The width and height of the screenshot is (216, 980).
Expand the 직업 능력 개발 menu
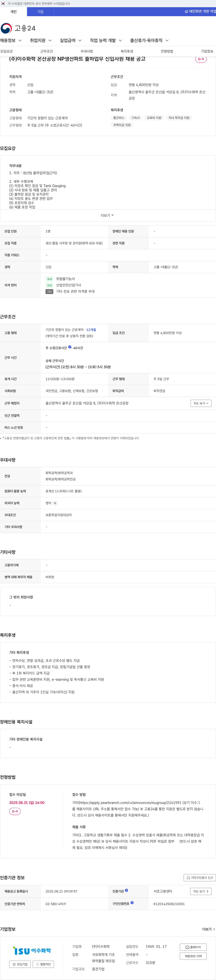[x=106, y=40]
